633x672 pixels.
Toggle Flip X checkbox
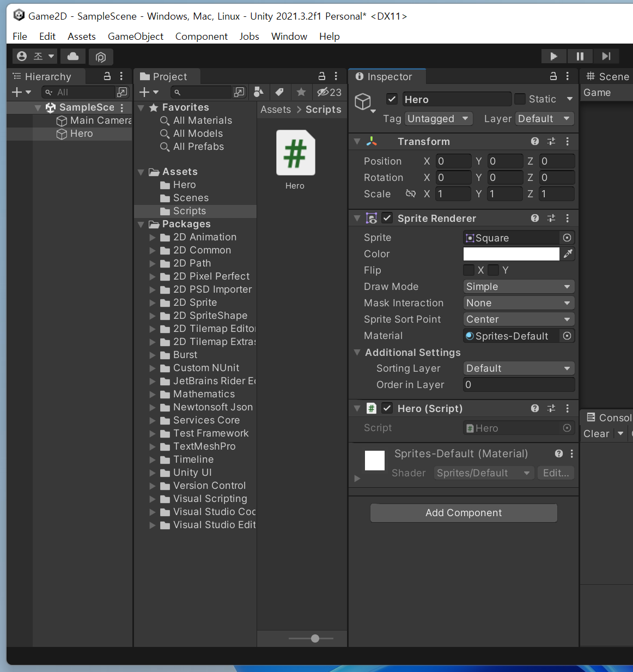pos(468,270)
